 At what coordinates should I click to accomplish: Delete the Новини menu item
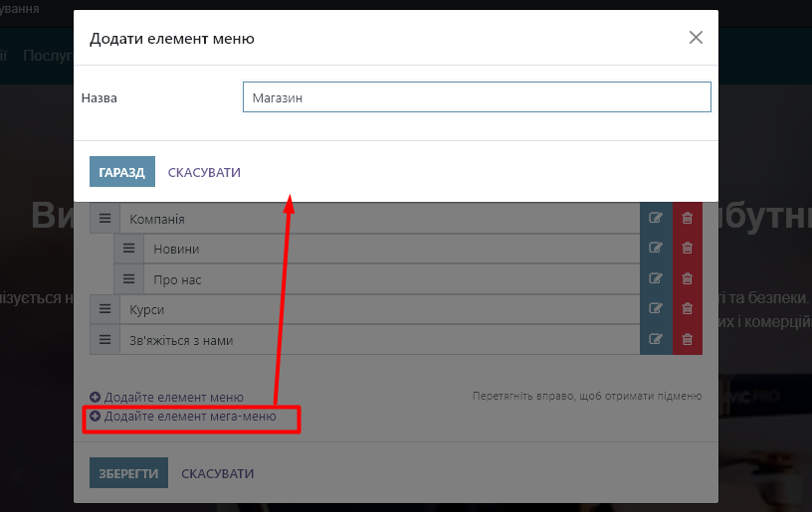687,249
